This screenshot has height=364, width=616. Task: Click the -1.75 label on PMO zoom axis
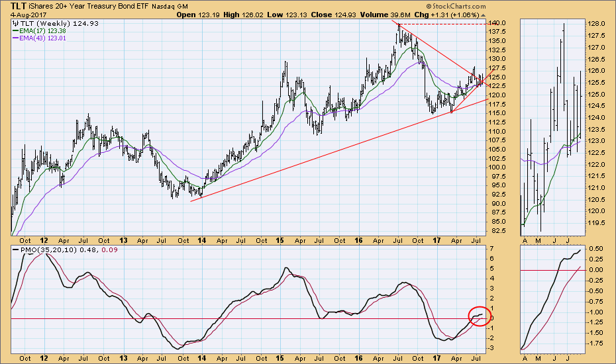596,343
